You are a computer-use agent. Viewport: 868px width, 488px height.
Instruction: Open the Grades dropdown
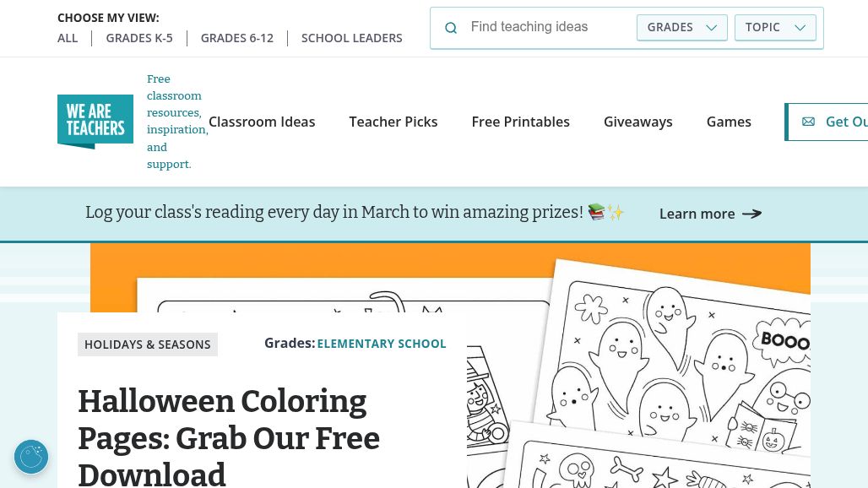click(x=681, y=27)
